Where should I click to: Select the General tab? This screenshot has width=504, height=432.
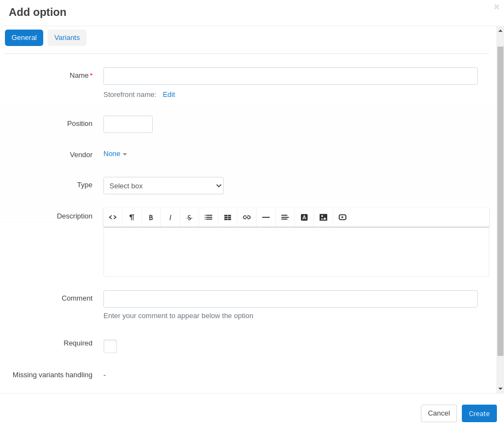(x=24, y=38)
